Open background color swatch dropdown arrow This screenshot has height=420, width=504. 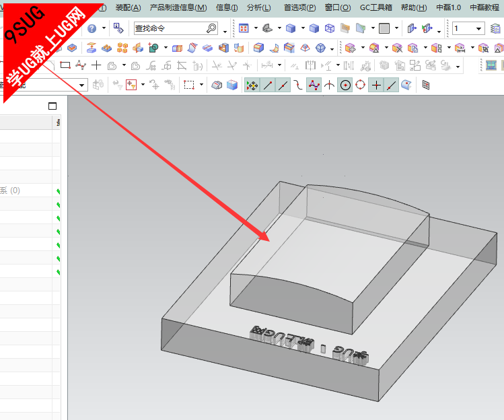click(396, 28)
